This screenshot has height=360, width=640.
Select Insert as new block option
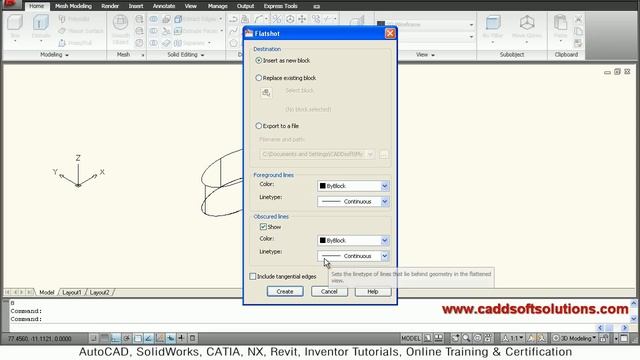point(282,60)
